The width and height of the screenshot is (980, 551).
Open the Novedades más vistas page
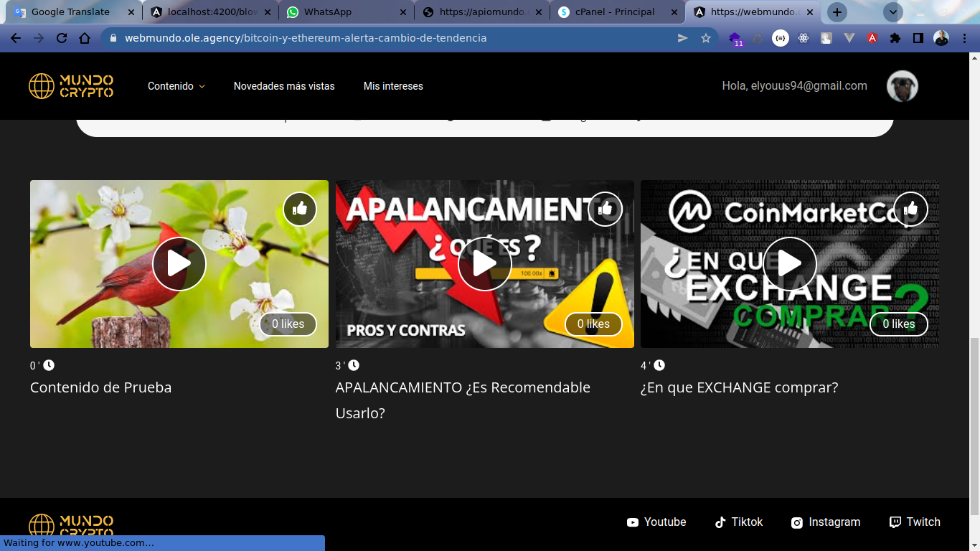(x=284, y=86)
